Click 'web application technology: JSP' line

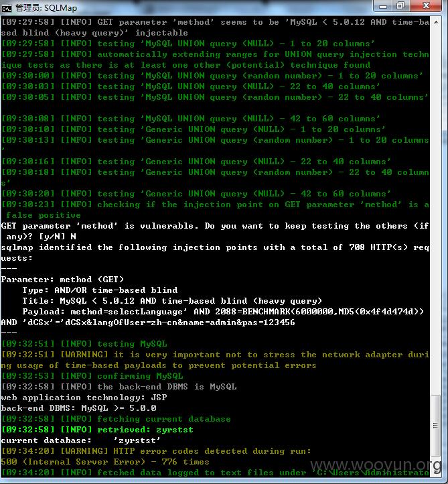pos(84,398)
